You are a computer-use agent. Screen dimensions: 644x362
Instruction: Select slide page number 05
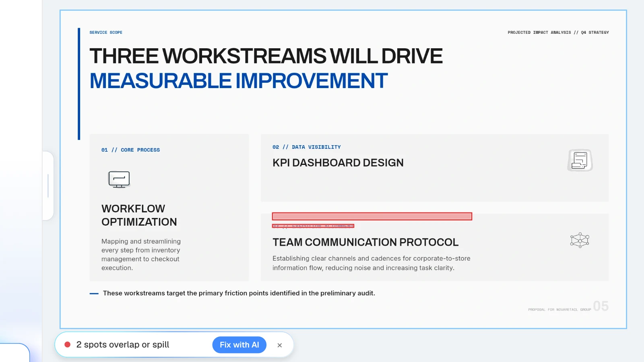tap(601, 306)
